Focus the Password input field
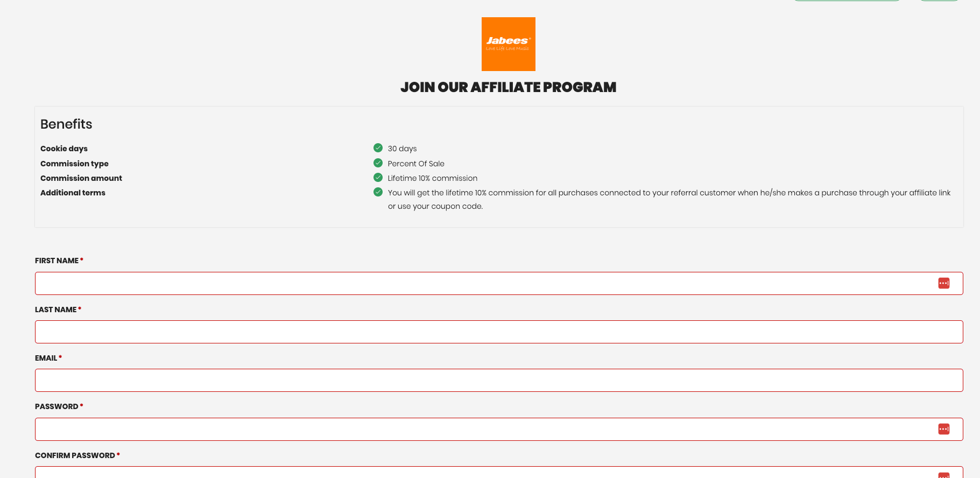 pyautogui.click(x=484, y=429)
